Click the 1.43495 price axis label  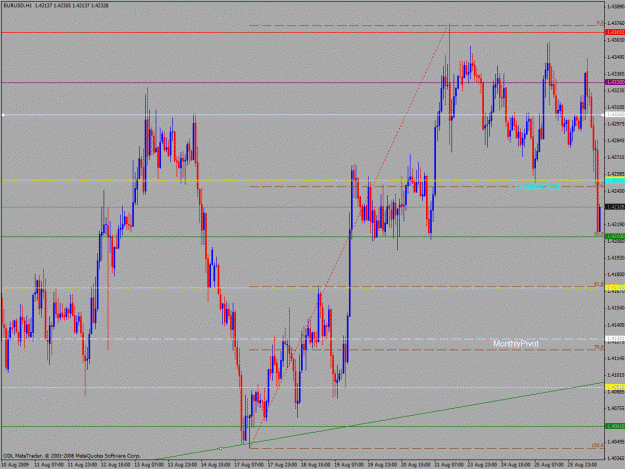click(616, 57)
